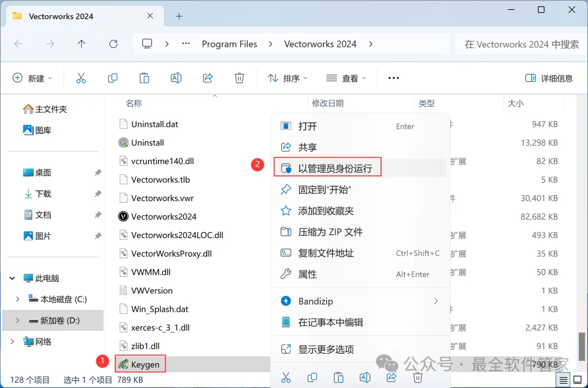
Task: Show hidden path segments with ellipsis
Action: pyautogui.click(x=186, y=44)
